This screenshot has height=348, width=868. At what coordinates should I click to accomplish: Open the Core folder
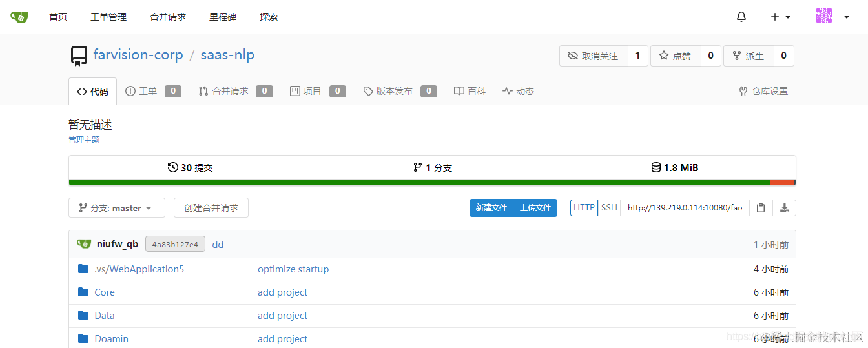(x=105, y=292)
